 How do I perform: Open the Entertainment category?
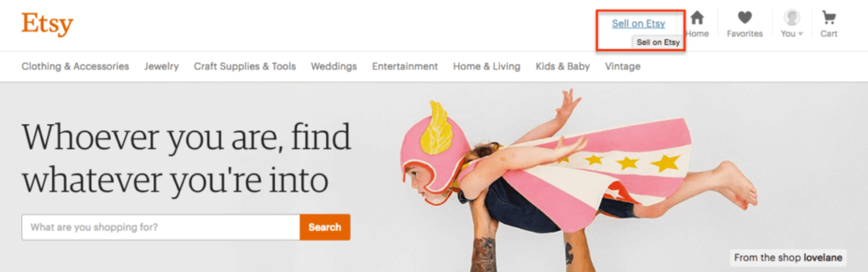pos(405,66)
